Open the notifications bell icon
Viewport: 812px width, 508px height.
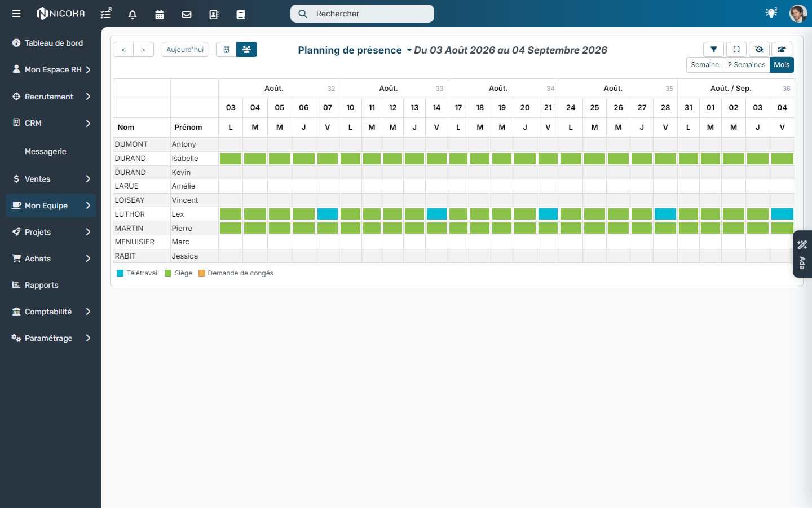click(x=133, y=14)
